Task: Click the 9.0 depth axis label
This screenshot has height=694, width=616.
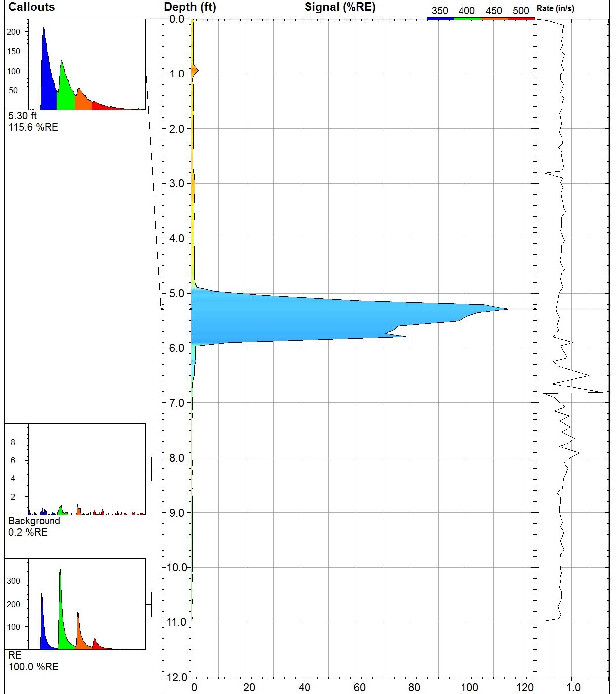Action: (177, 513)
